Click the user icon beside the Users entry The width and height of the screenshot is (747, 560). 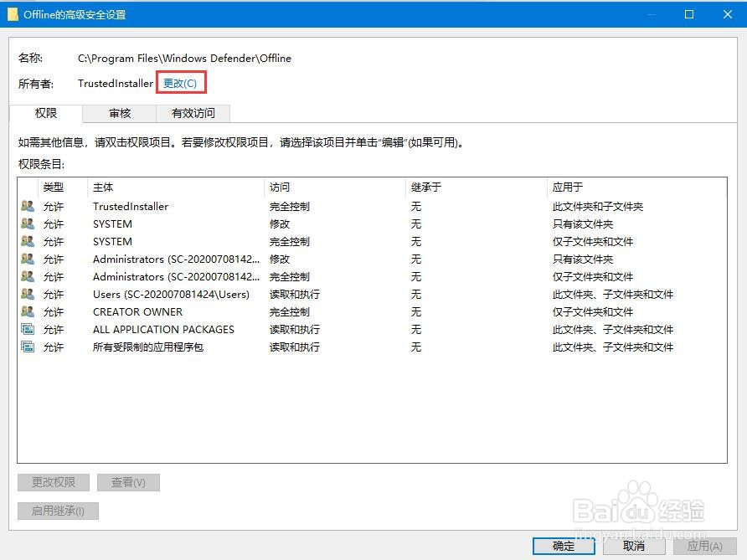tap(28, 295)
